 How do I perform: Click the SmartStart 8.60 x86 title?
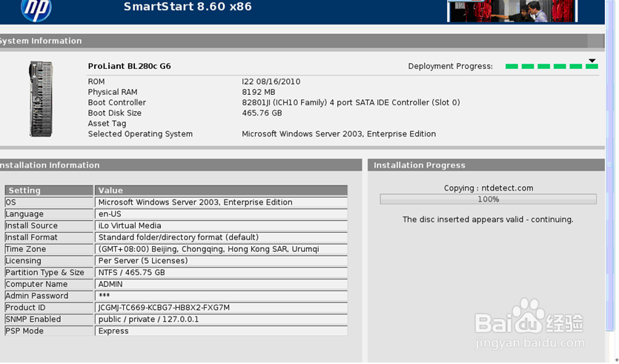[188, 7]
